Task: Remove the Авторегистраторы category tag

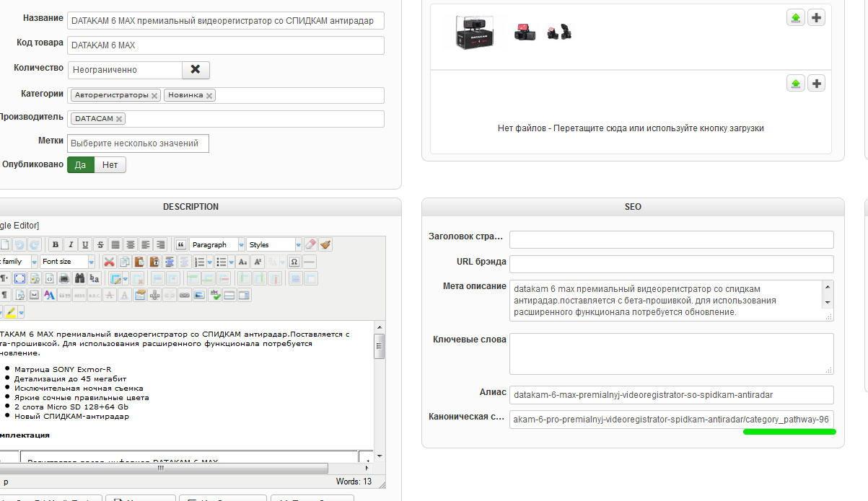Action: (x=154, y=96)
